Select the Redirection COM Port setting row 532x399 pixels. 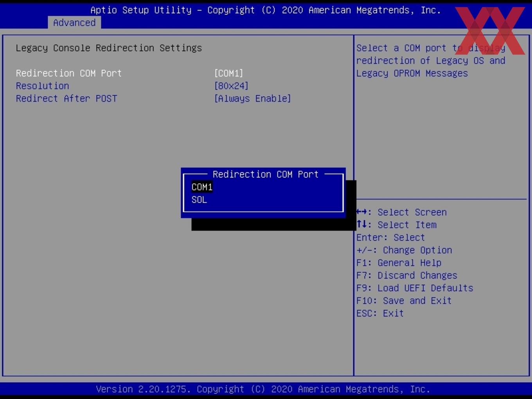click(x=129, y=73)
